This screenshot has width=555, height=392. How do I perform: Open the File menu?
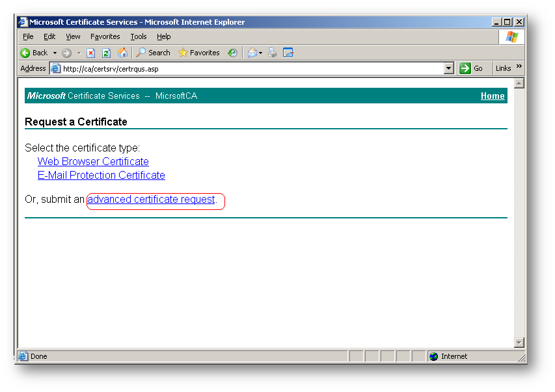pyautogui.click(x=28, y=36)
